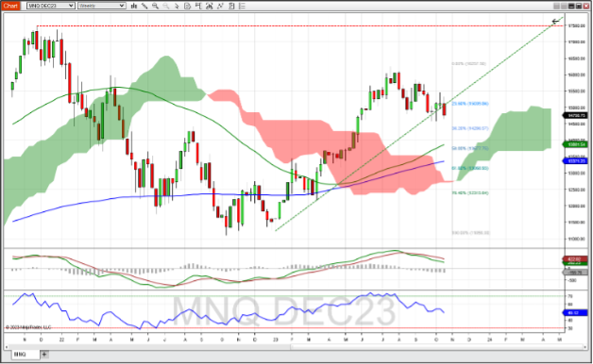Open the MNQ DEC23 instrument selector dropdown
Image resolution: width=593 pixels, height=364 pixels.
pos(51,6)
